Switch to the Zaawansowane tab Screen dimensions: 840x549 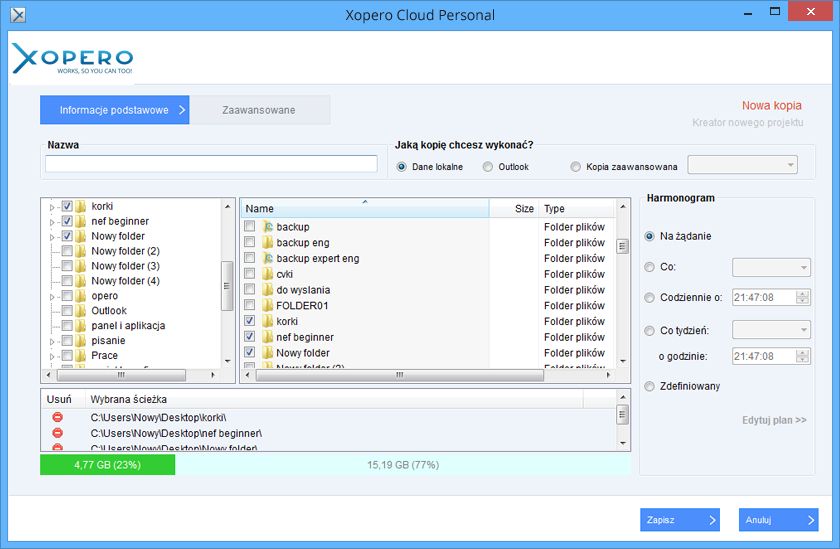[259, 110]
